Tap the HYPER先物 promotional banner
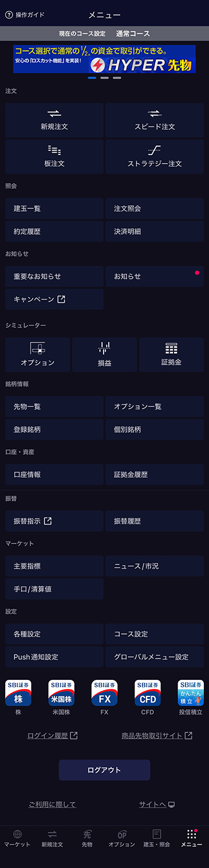Image resolution: width=209 pixels, height=868 pixels. point(104,59)
